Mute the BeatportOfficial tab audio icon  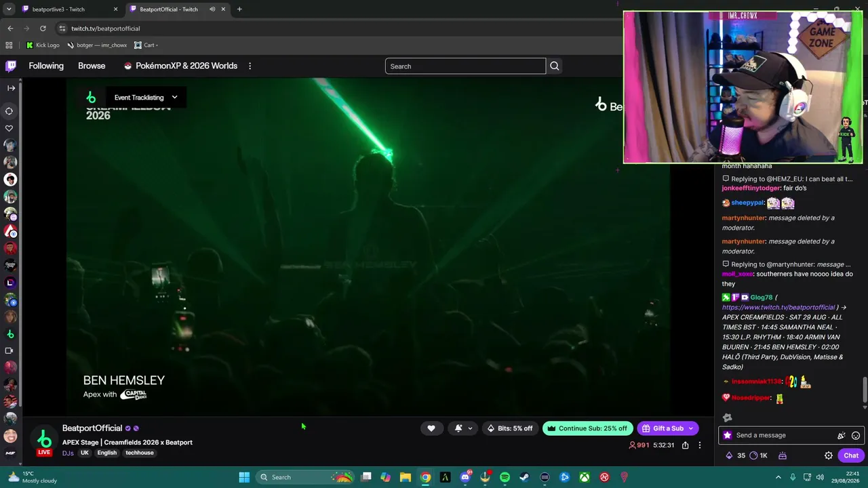click(x=212, y=9)
